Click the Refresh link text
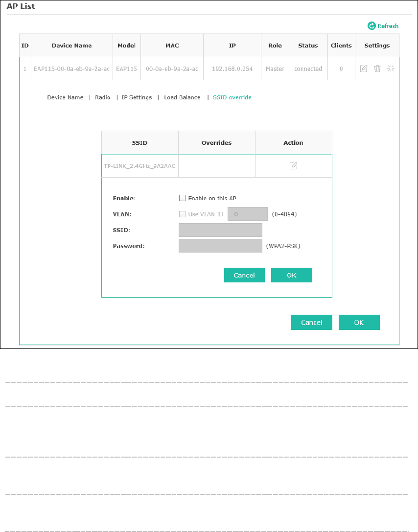418x532 pixels. point(388,26)
